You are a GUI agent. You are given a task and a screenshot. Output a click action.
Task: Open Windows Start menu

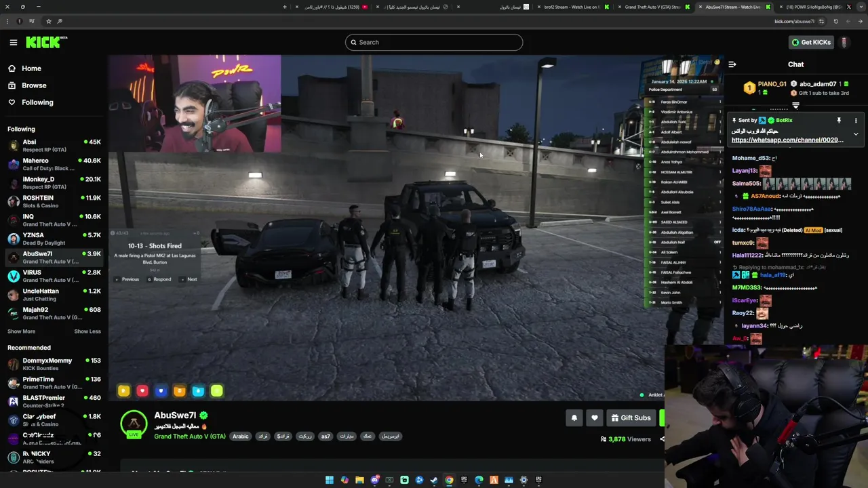pyautogui.click(x=330, y=480)
